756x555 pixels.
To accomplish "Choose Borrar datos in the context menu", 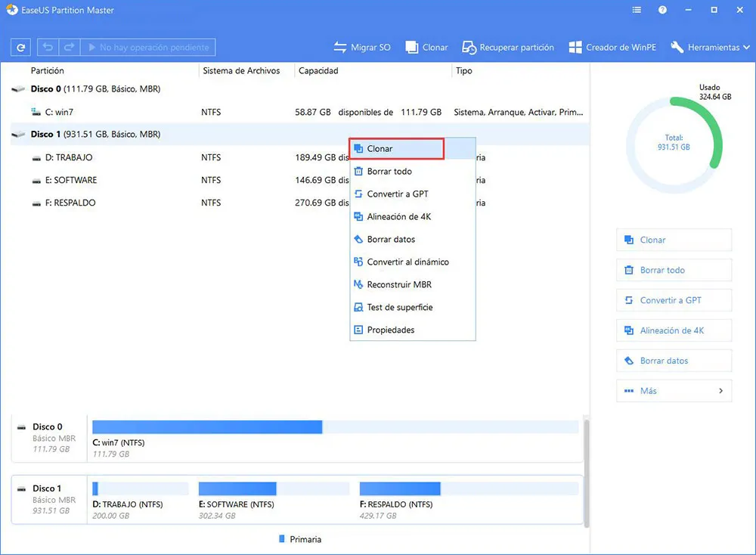I will click(x=413, y=239).
